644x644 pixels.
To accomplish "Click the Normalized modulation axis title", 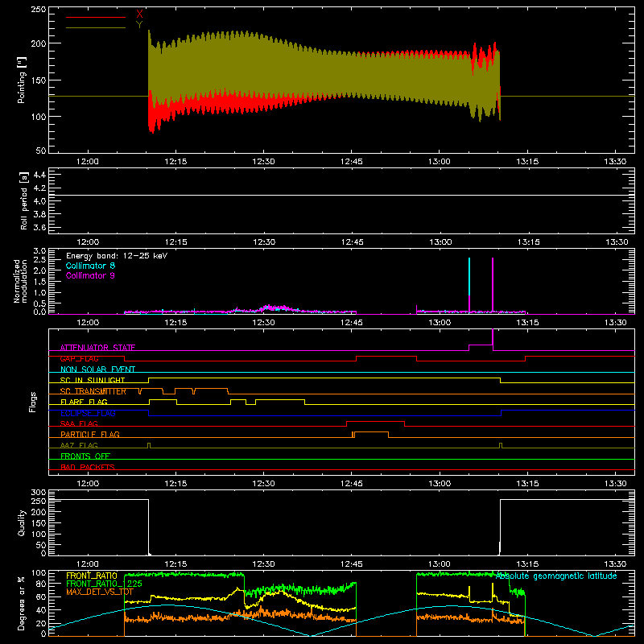I will point(19,281).
